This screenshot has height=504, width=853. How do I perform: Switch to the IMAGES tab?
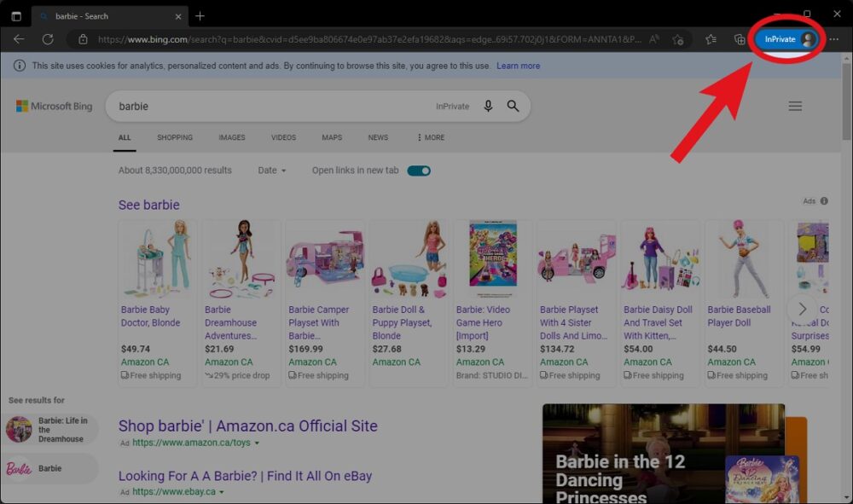tap(232, 137)
